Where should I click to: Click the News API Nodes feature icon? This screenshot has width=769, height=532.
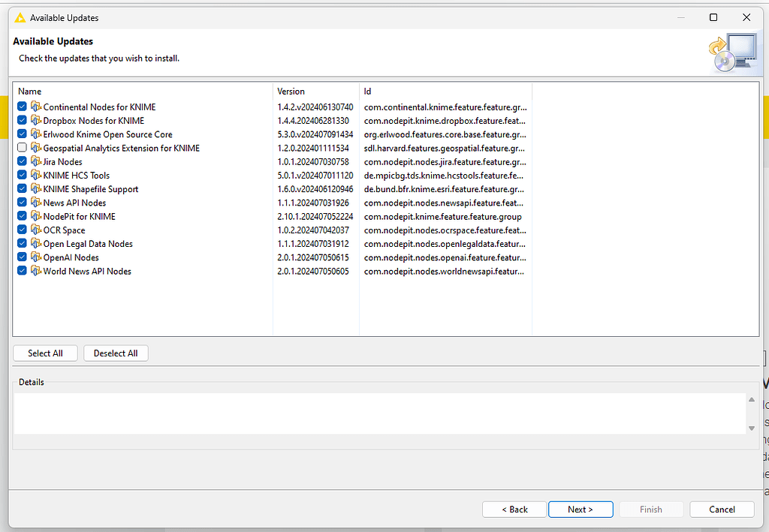pos(36,203)
